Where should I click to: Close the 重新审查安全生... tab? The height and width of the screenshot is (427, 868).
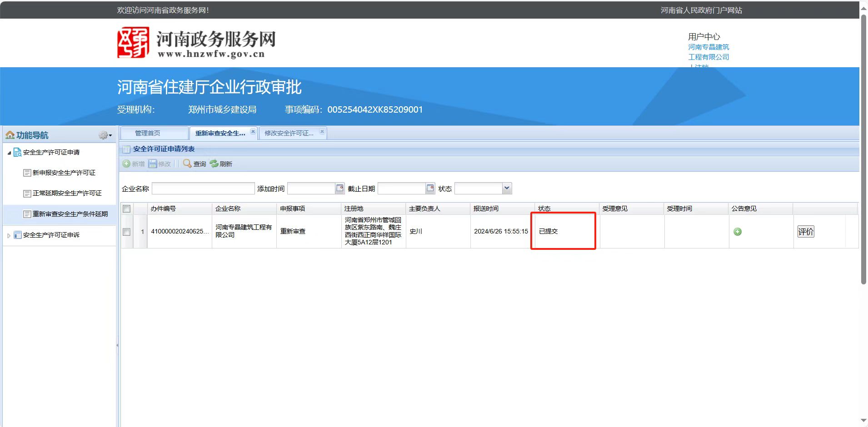[253, 132]
